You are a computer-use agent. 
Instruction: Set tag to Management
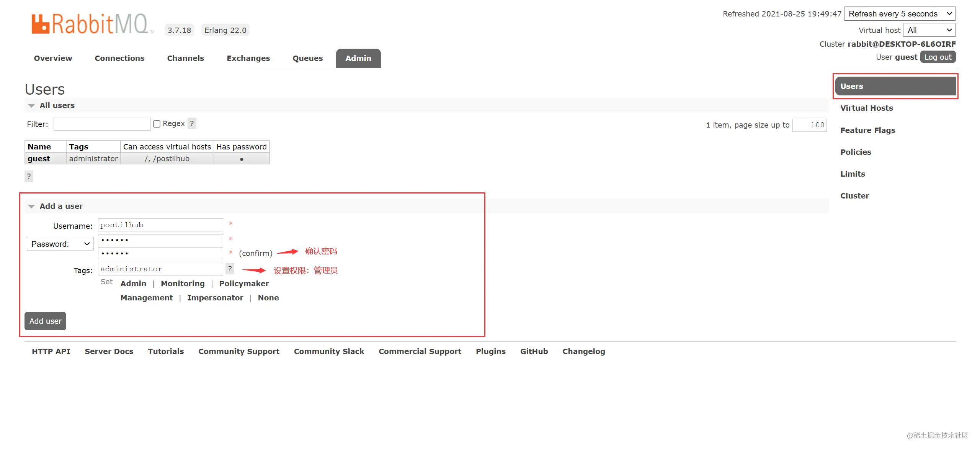(x=147, y=298)
